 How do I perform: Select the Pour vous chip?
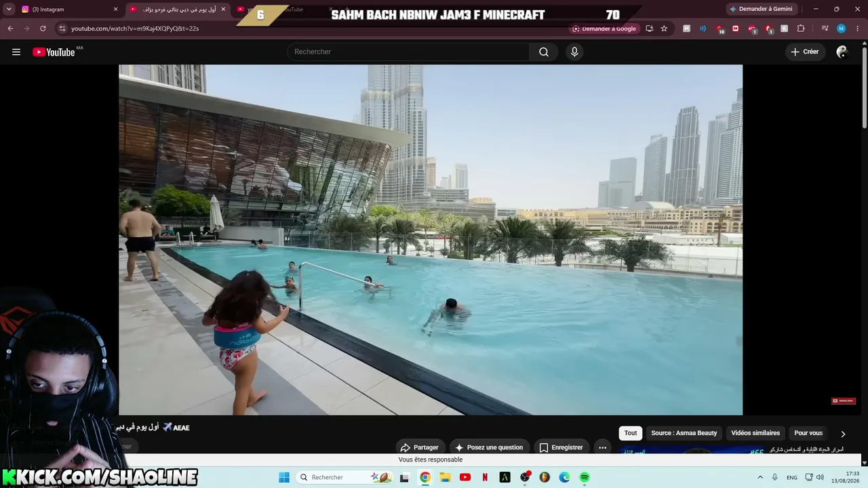click(808, 433)
